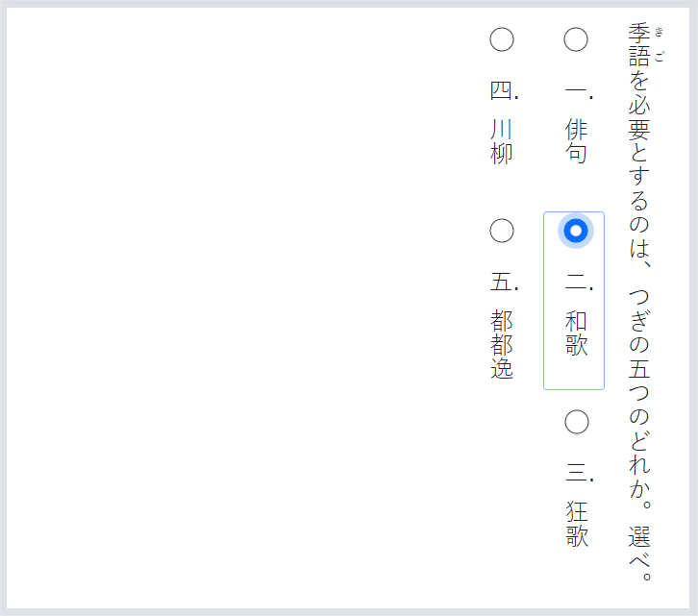Image resolution: width=698 pixels, height=616 pixels.
Task: Click the option number 五.
Action: [502, 283]
